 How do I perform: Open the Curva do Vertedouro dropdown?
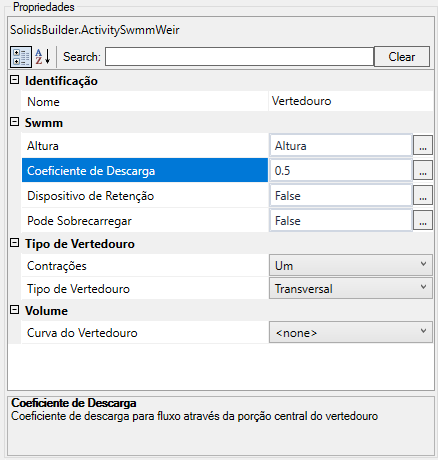click(351, 332)
